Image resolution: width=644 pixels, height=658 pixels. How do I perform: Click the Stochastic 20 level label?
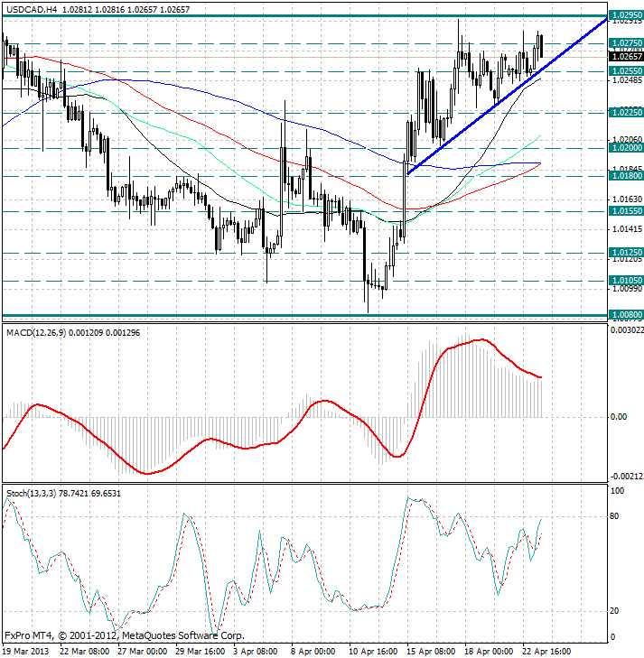pos(614,611)
